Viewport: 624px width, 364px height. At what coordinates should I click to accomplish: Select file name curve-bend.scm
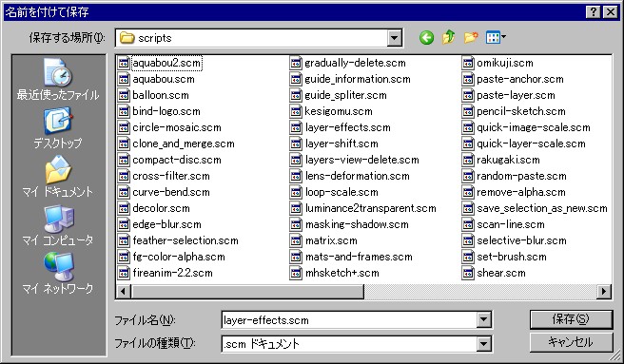pyautogui.click(x=171, y=192)
